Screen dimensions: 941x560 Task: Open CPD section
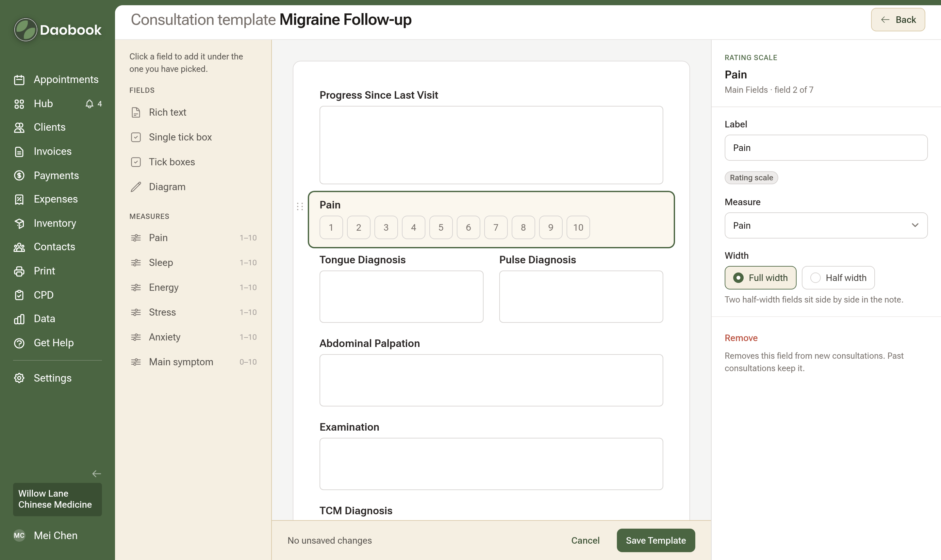point(58,295)
